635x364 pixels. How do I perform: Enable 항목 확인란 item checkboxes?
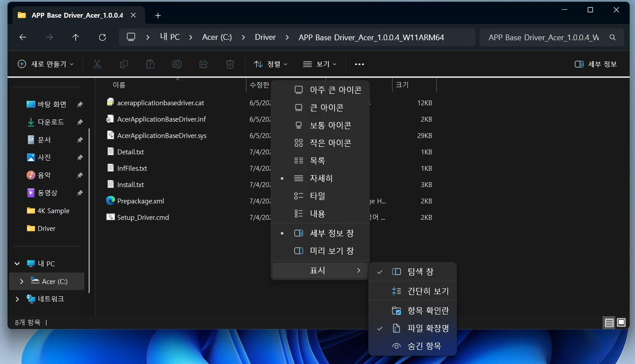(x=412, y=310)
